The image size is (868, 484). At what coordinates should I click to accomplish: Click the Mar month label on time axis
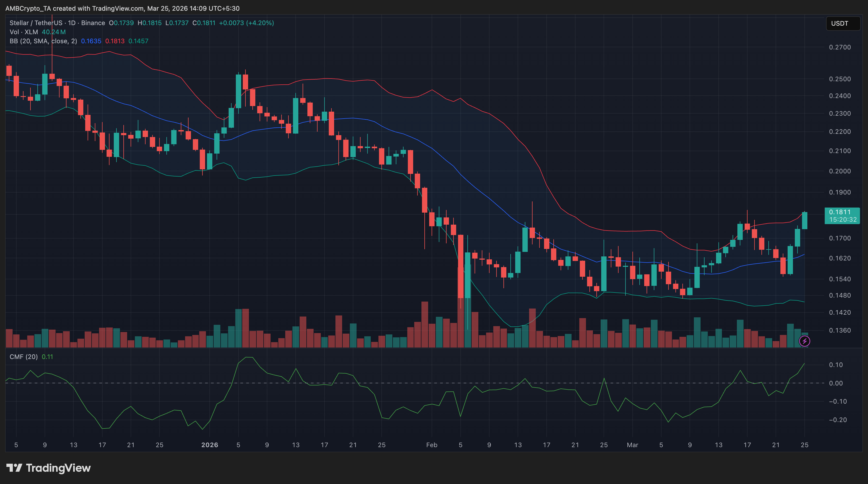coord(632,445)
